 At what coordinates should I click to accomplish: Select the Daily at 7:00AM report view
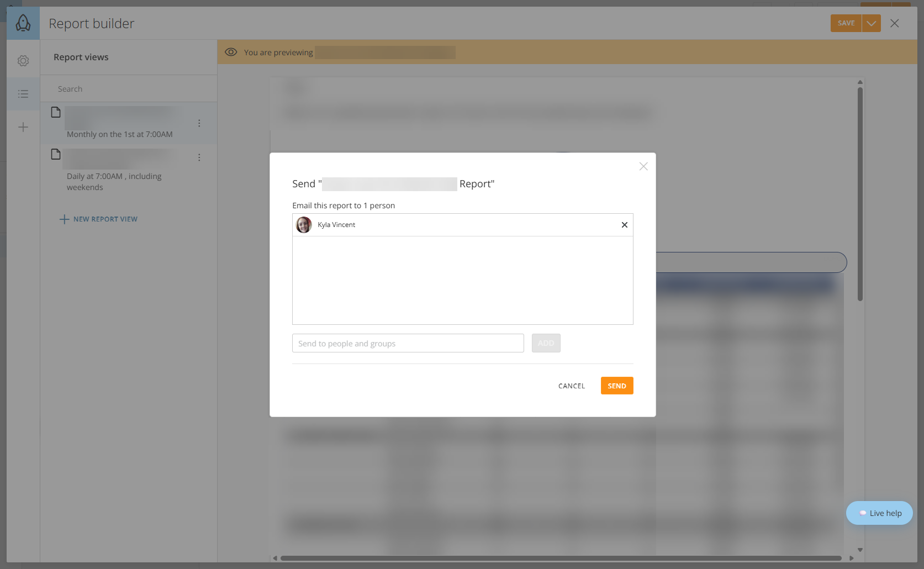pyautogui.click(x=128, y=171)
